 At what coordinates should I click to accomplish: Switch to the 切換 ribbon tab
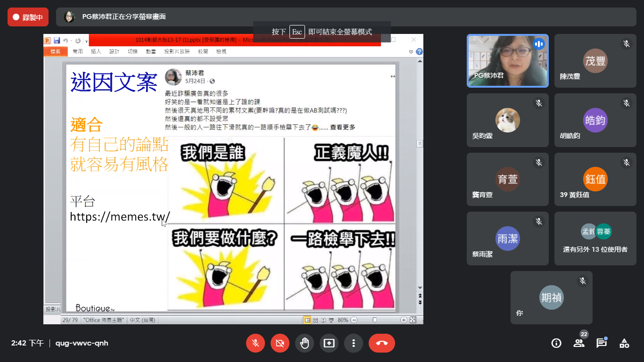coord(133,51)
